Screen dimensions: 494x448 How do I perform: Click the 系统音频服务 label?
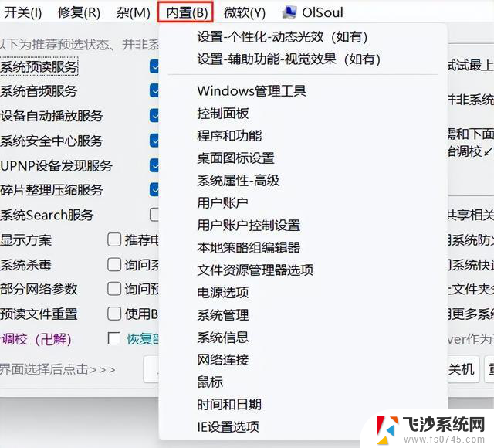(39, 91)
